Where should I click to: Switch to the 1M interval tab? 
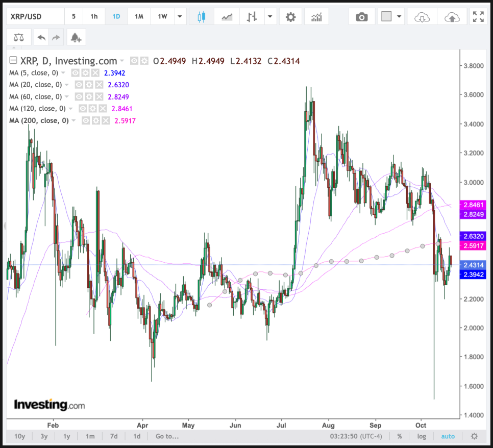pyautogui.click(x=139, y=17)
